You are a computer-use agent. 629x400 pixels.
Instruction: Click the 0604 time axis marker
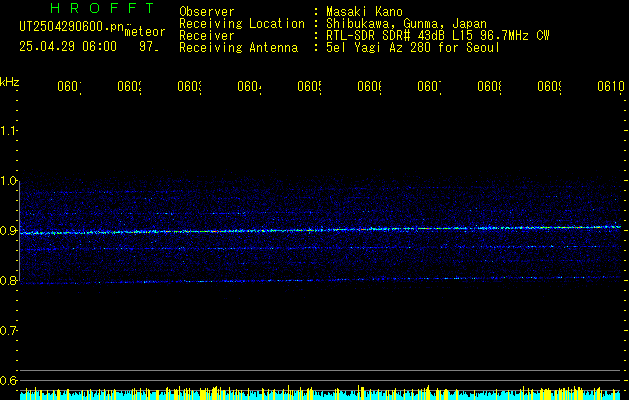(249, 87)
